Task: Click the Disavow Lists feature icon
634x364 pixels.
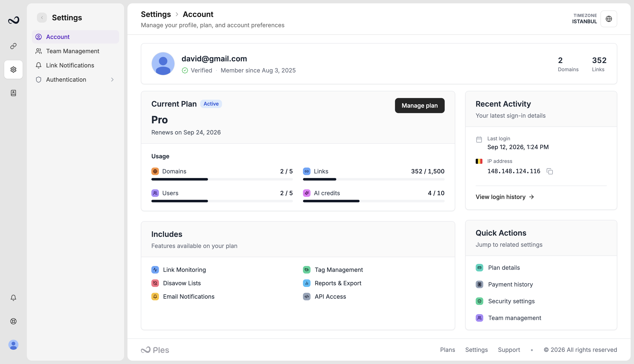Action: click(155, 283)
